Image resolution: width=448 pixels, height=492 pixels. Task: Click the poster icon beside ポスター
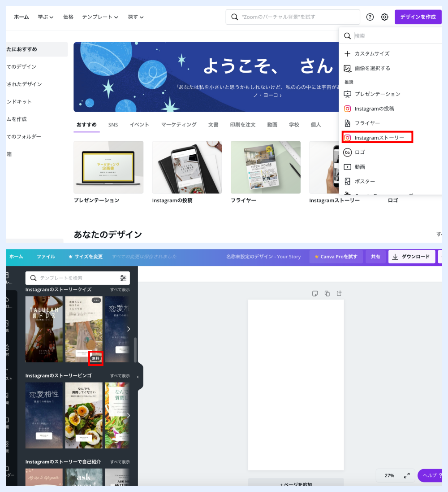(x=347, y=181)
